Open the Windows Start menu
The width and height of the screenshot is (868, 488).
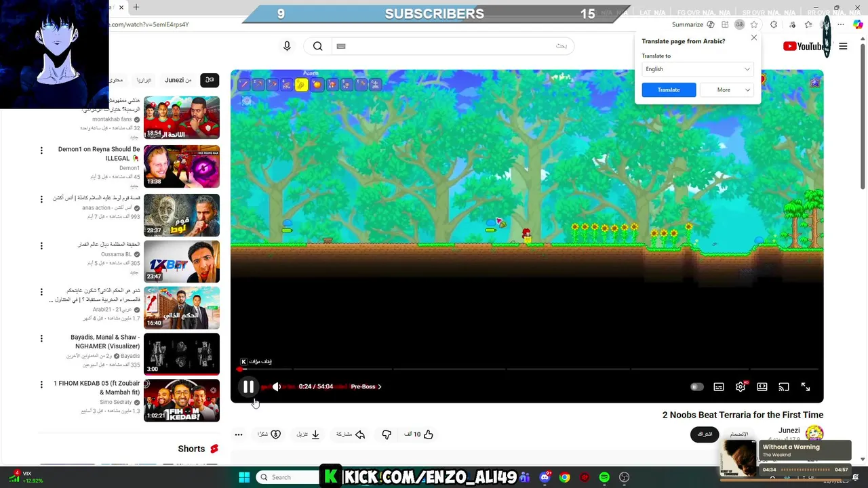point(244,477)
